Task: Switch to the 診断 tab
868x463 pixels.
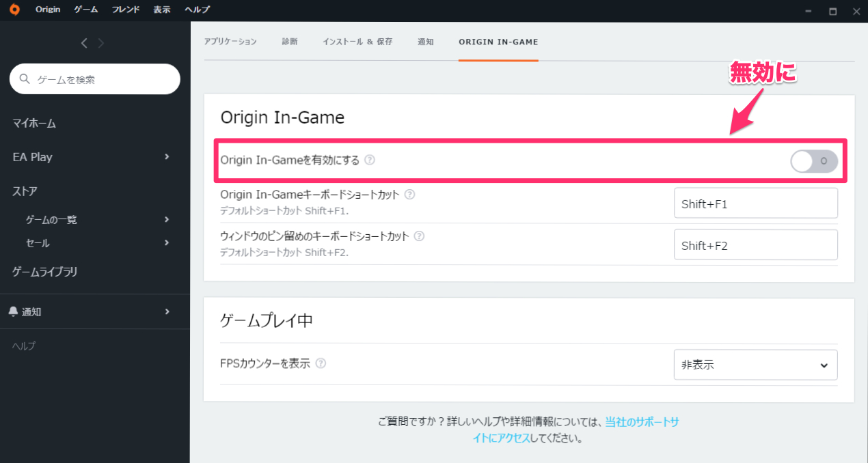Action: click(x=290, y=42)
